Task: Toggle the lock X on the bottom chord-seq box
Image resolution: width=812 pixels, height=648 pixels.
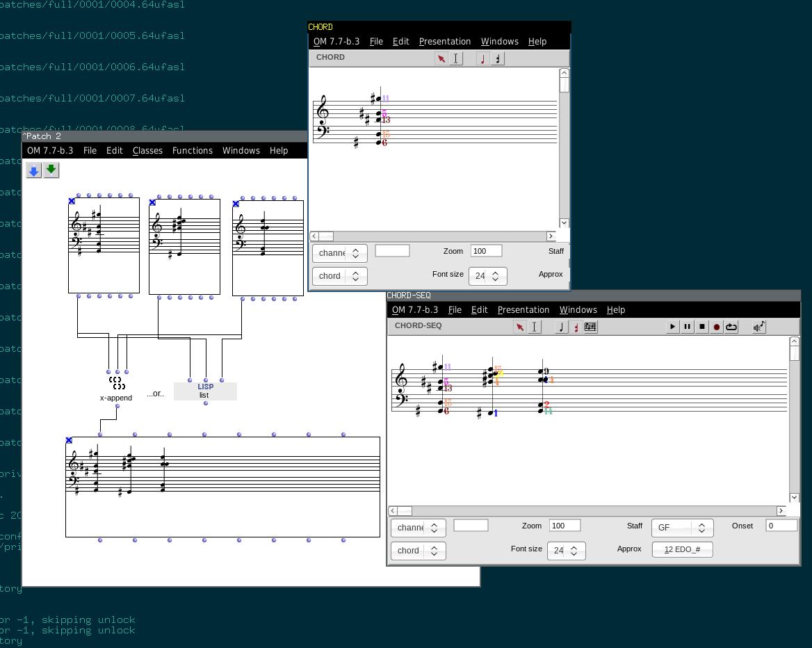Action: pyautogui.click(x=69, y=440)
